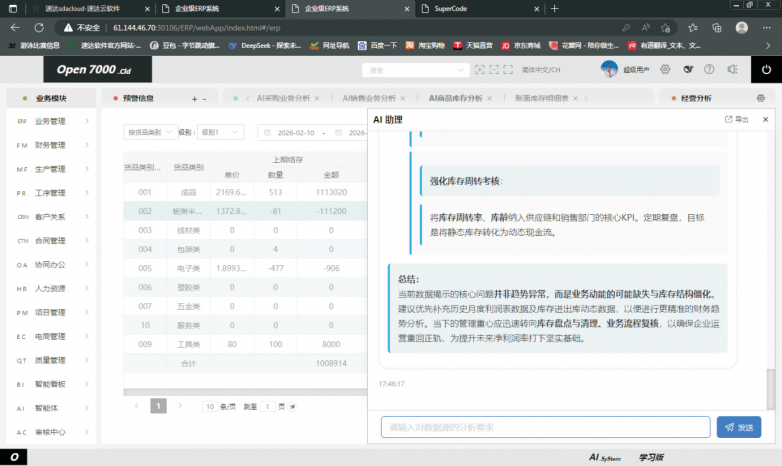The image size is (782, 466).
Task: Click the speaker announcement icon in header
Action: (x=732, y=69)
